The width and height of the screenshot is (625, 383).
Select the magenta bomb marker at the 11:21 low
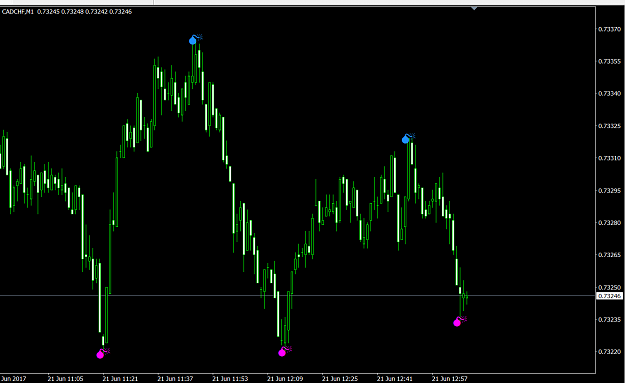coord(103,353)
